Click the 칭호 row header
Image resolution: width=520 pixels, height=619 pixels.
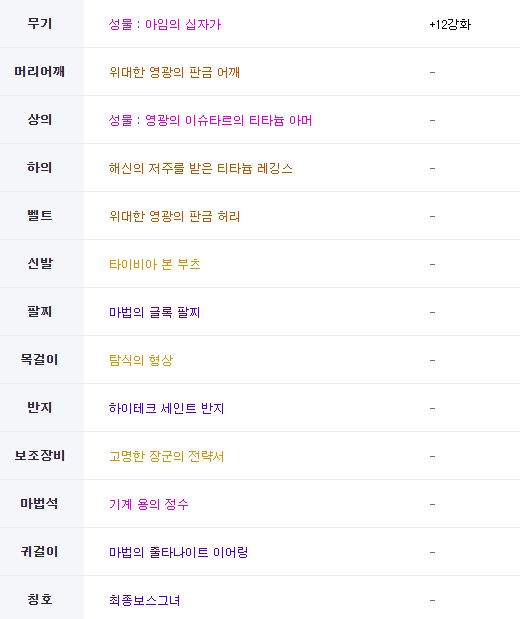coord(39,599)
